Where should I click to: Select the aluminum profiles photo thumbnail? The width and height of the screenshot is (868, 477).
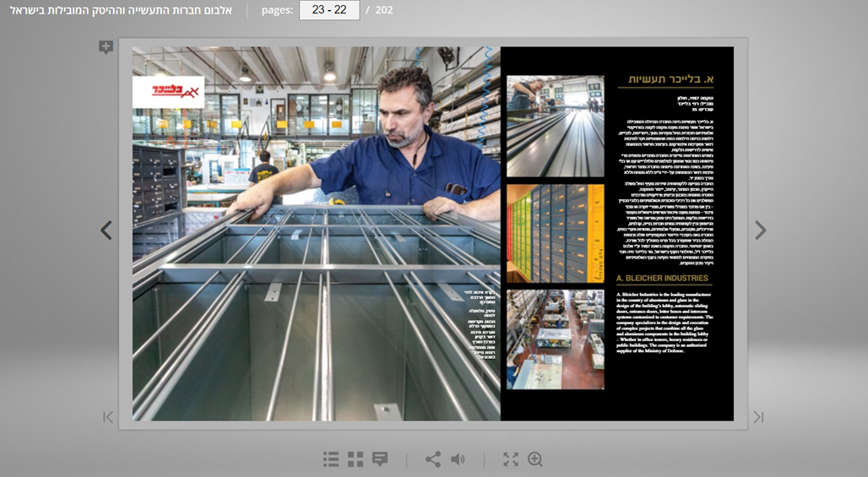point(555,126)
